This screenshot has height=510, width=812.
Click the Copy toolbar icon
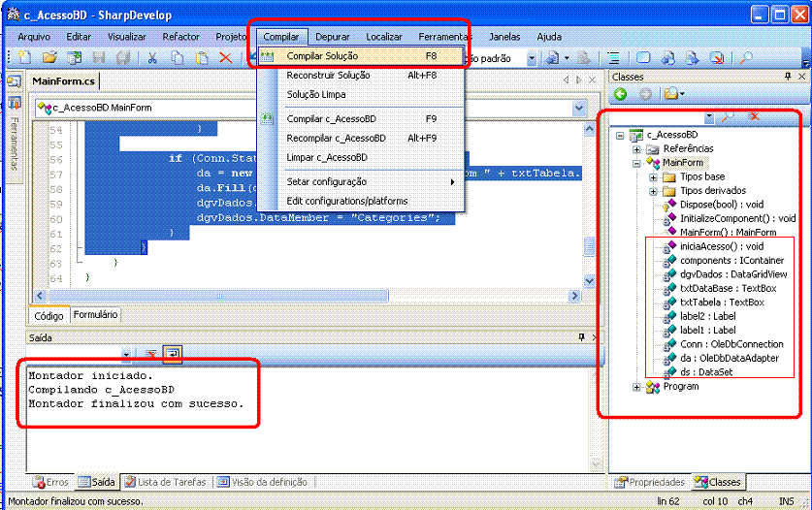[178, 58]
